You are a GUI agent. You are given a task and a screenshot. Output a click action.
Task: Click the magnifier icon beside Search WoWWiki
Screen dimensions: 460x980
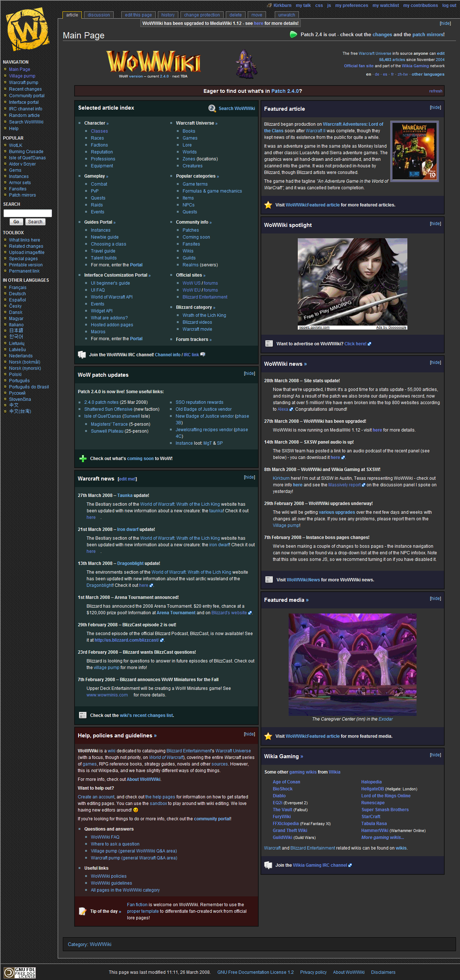(x=212, y=109)
